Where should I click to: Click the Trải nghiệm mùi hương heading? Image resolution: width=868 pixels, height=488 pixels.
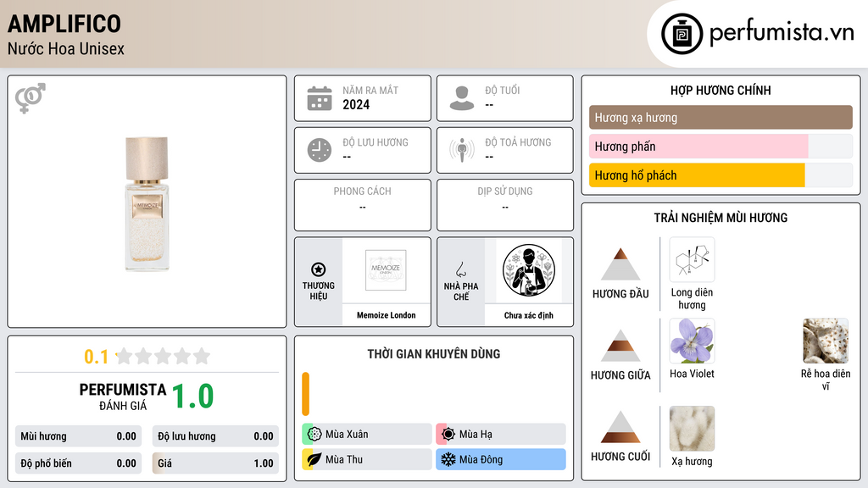[721, 218]
